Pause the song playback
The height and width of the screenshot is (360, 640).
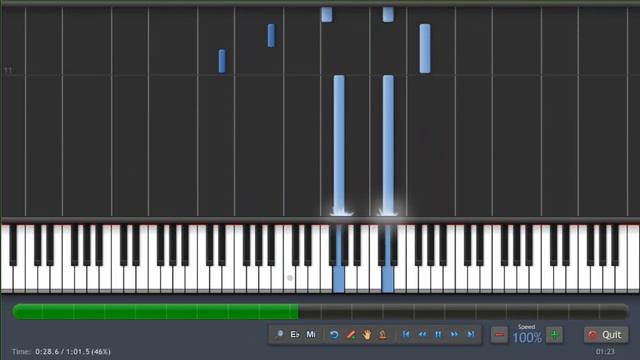pyautogui.click(x=438, y=334)
